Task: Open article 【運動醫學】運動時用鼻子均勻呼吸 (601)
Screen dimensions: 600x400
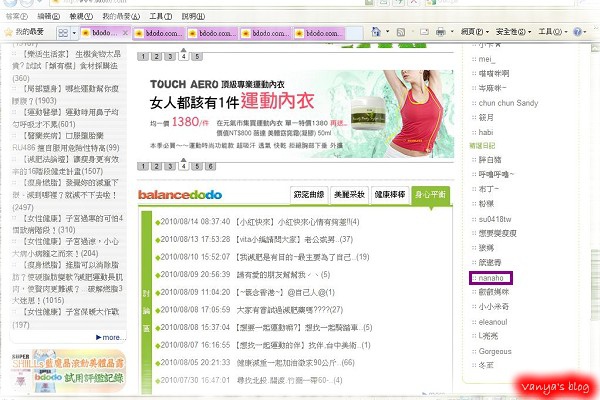Action: [65, 118]
